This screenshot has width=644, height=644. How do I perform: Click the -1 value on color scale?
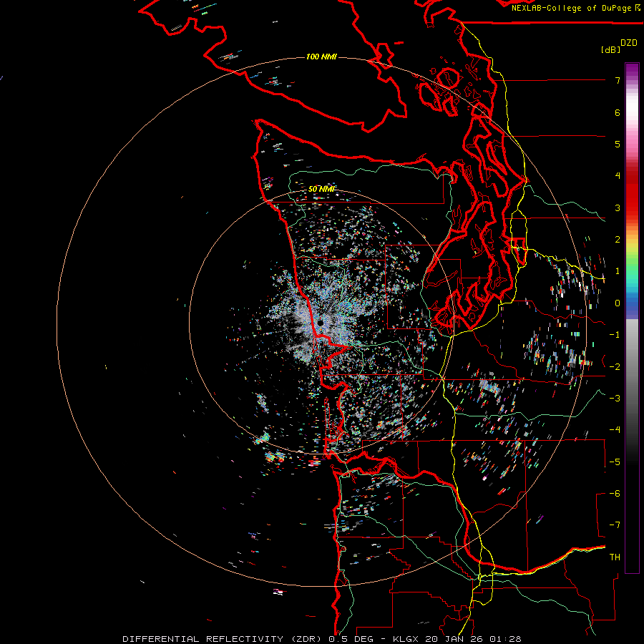pyautogui.click(x=615, y=335)
